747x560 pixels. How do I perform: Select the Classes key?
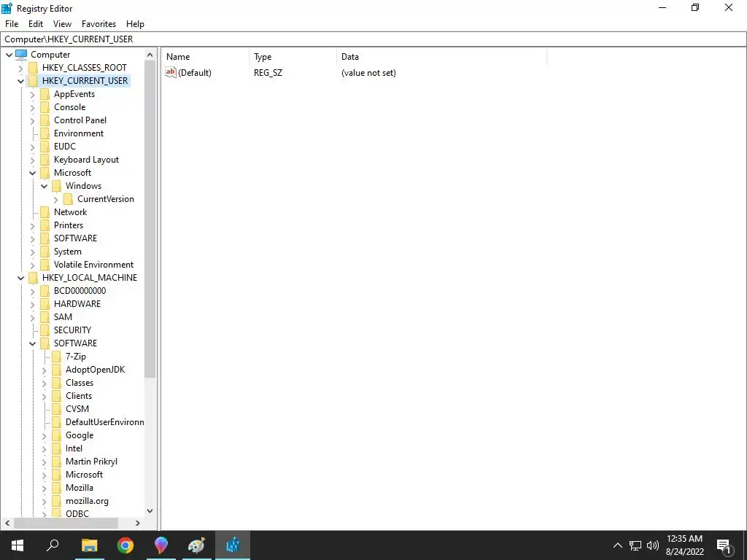point(80,383)
